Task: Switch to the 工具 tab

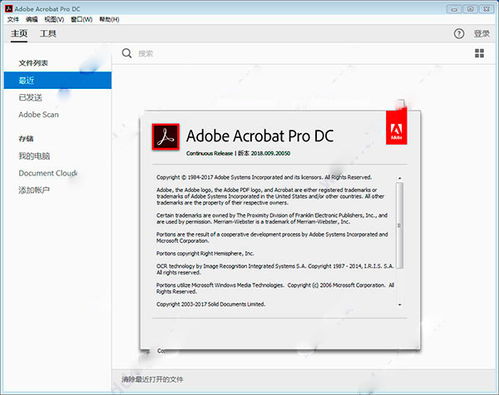Action: pos(48,34)
